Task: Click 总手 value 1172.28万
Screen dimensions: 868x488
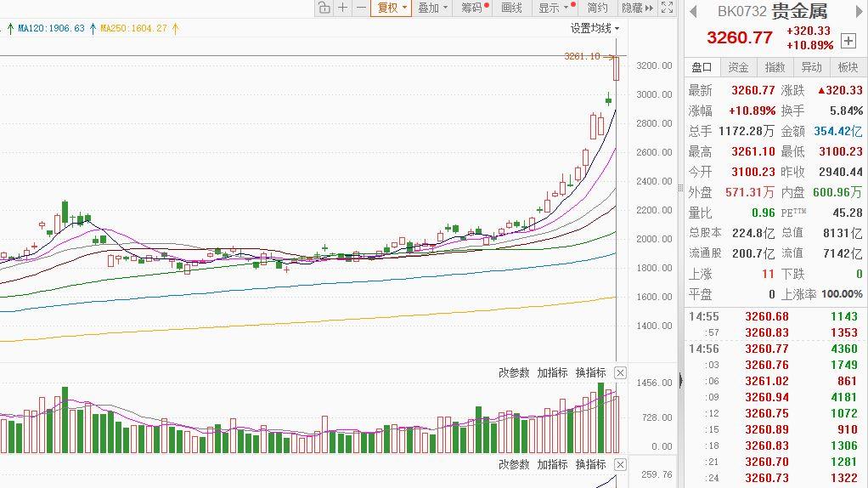Action: tap(747, 131)
